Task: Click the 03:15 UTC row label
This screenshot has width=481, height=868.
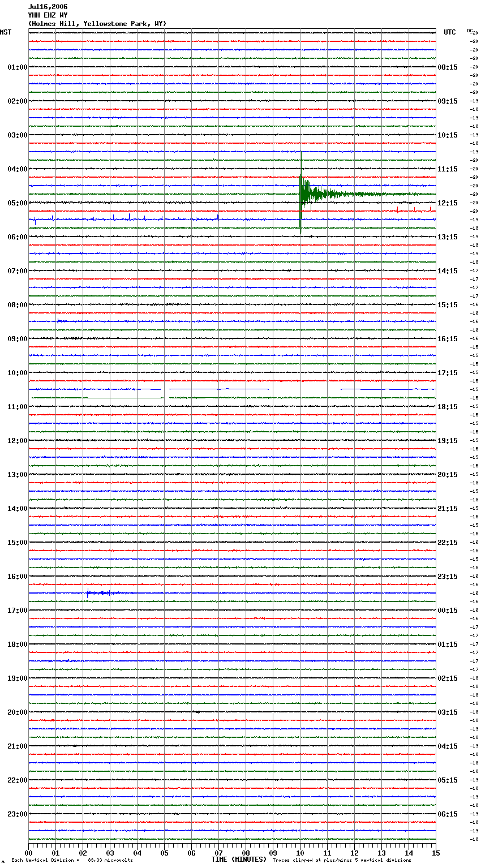Action: pyautogui.click(x=448, y=712)
